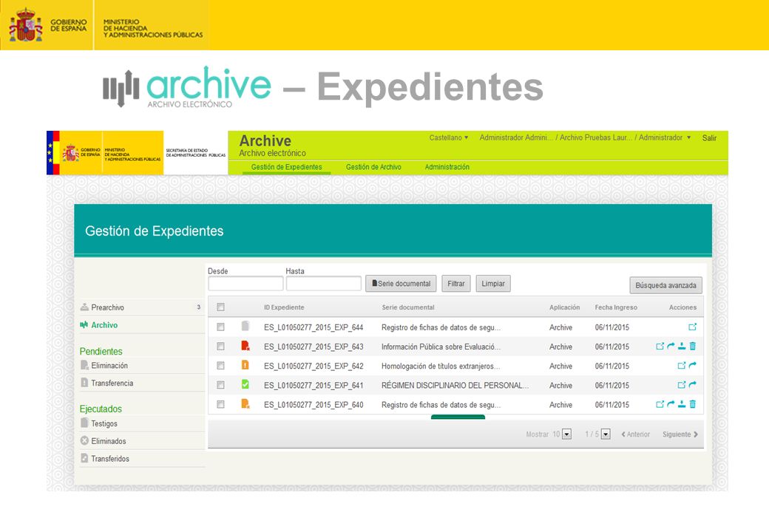The width and height of the screenshot is (769, 532).
Task: Click the Testigos icon in sidebar
Action: [x=84, y=423]
